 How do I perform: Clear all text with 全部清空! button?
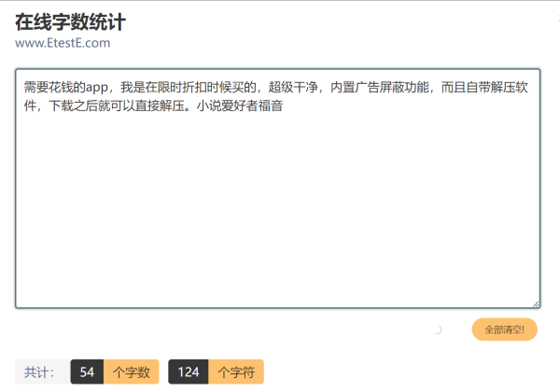click(504, 329)
